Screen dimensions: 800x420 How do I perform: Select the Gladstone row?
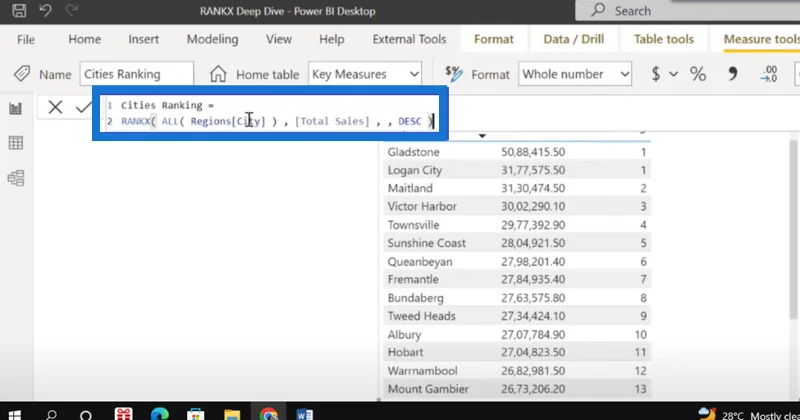517,152
